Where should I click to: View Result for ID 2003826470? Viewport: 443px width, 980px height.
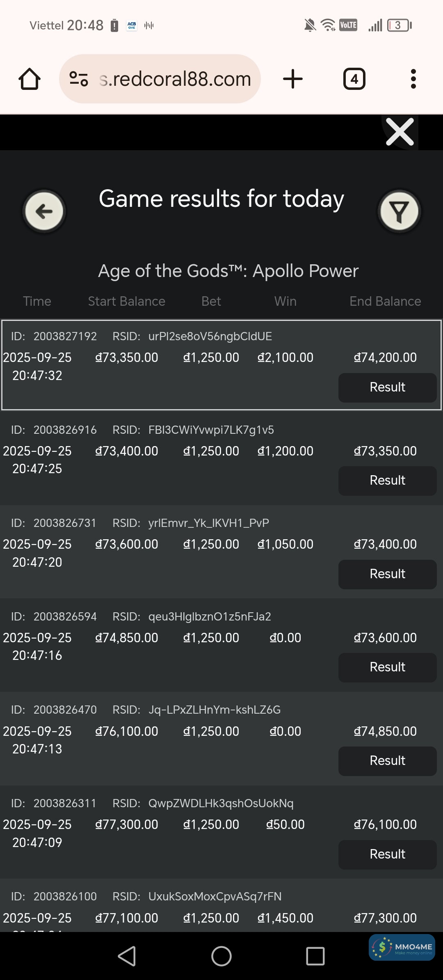(x=387, y=761)
